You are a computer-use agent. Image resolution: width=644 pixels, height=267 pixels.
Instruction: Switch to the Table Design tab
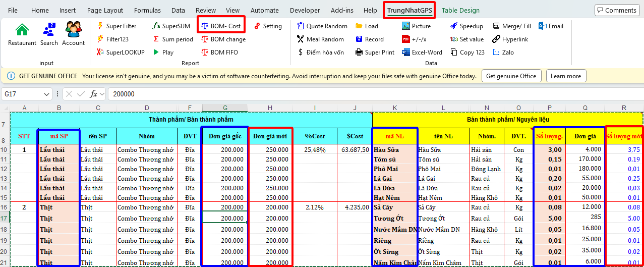pyautogui.click(x=460, y=10)
